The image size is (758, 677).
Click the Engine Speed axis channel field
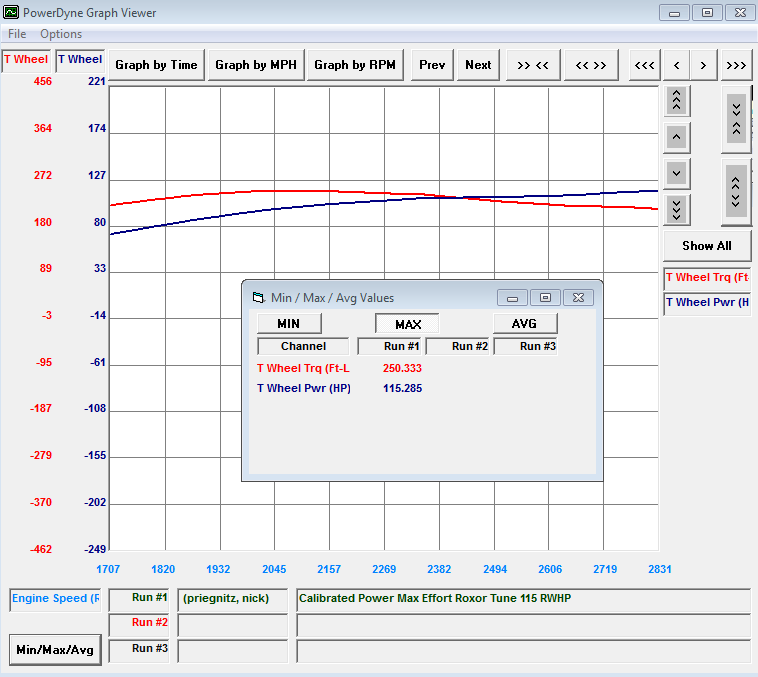(55, 599)
